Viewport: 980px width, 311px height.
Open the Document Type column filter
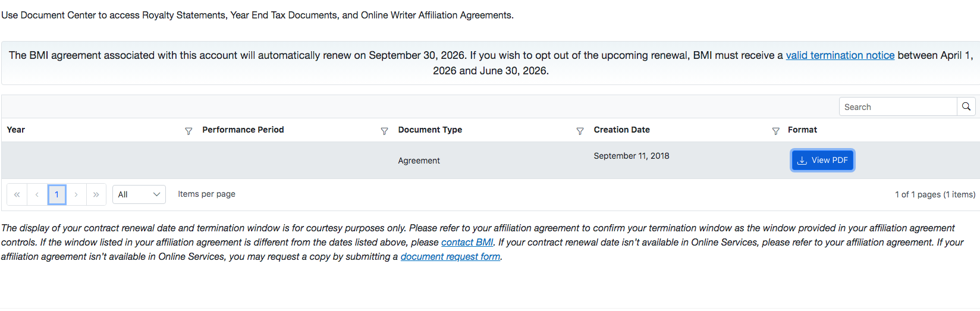(580, 131)
